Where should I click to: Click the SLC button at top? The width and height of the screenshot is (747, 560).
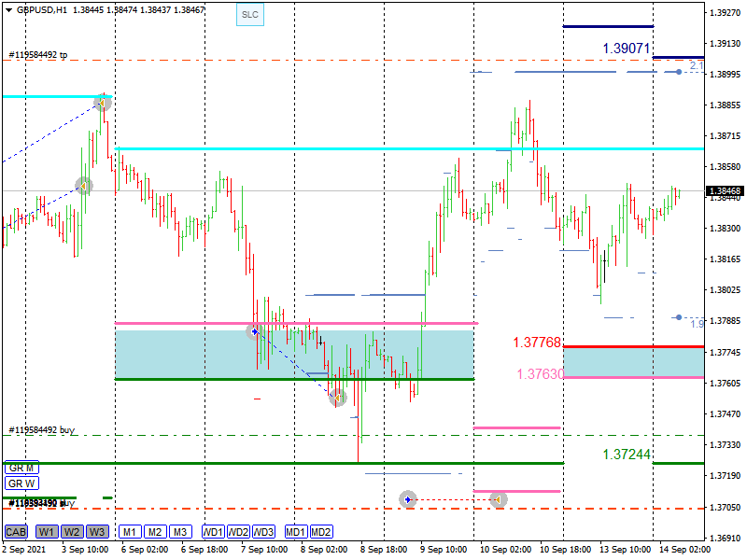249,14
